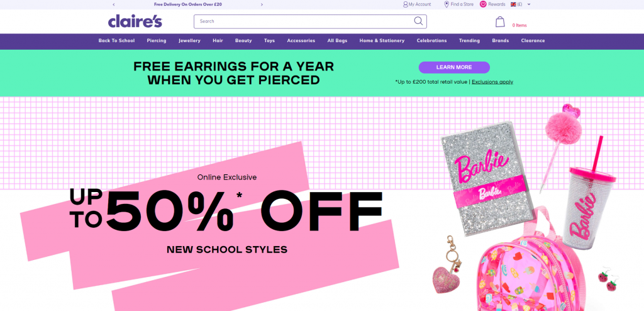This screenshot has width=644, height=311.
Task: Click the My Account person icon
Action: (406, 4)
